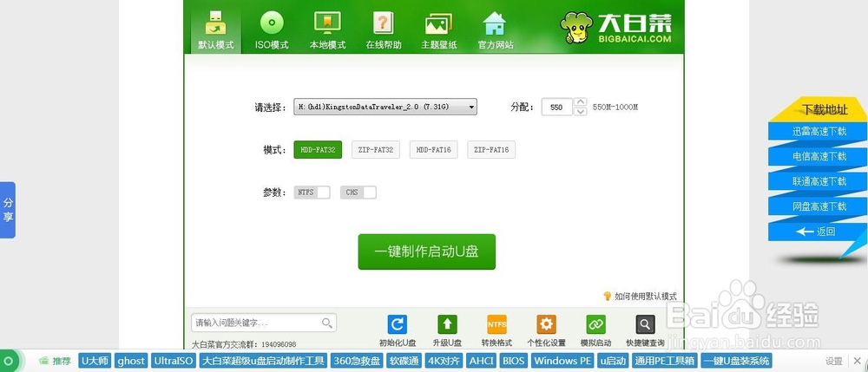
Task: Select ZIP-FAT16 mode
Action: tap(491, 150)
